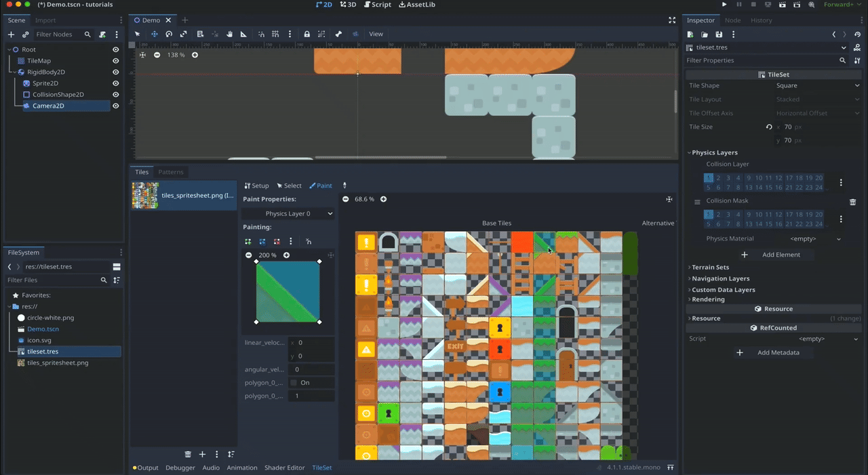Instantiate a child scene with link icon
This screenshot has height=475, width=868.
[26, 34]
